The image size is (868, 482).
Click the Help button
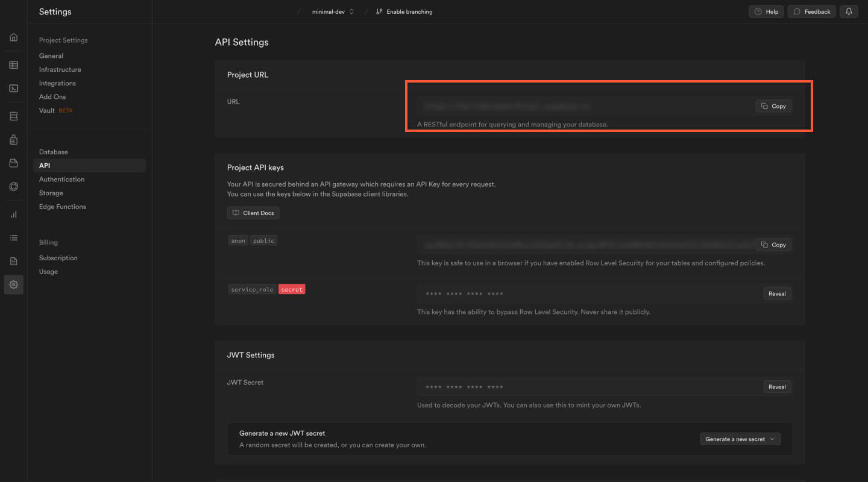coord(766,11)
